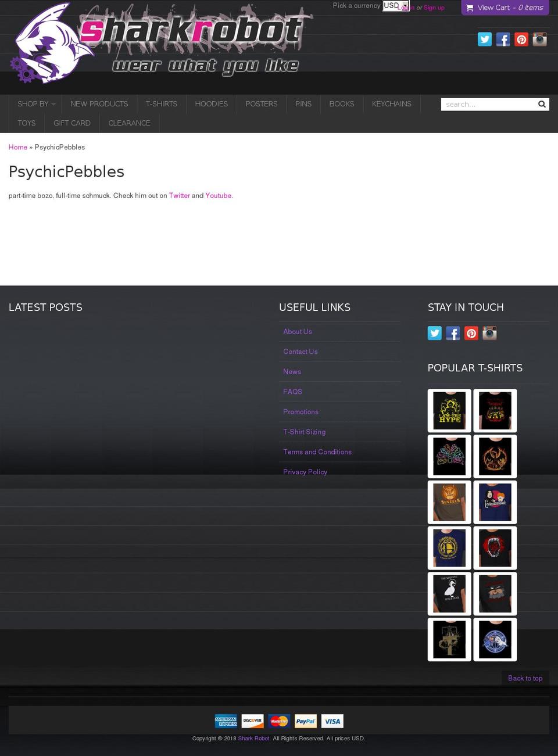This screenshot has height=756, width=558.
Task: Open the navy characters t-shirt thumbnail
Action: [x=495, y=502]
